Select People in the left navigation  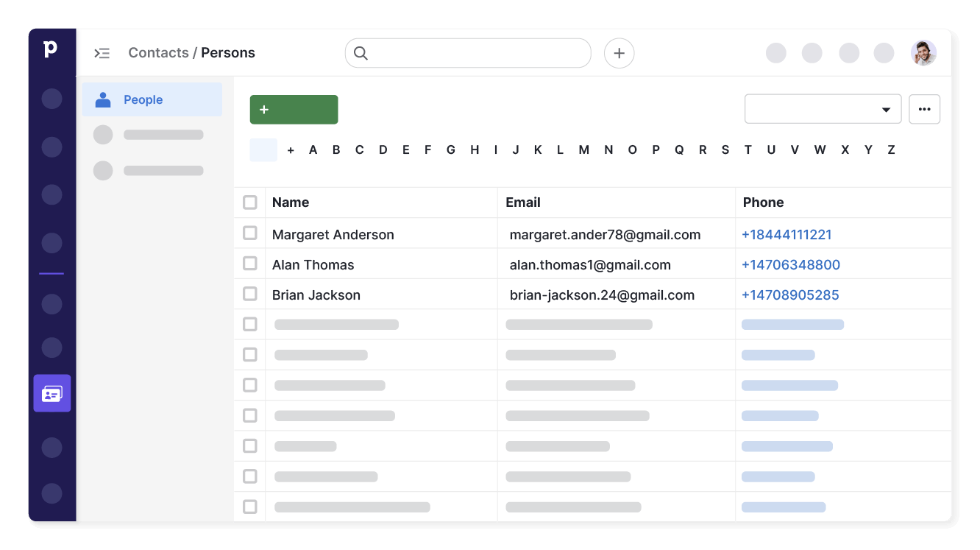[143, 99]
